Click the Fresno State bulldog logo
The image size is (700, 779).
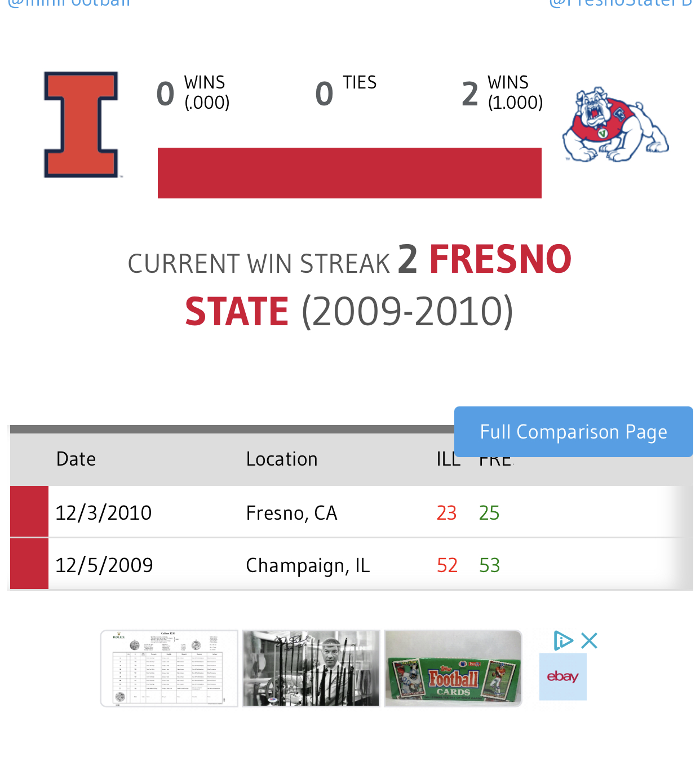615,125
